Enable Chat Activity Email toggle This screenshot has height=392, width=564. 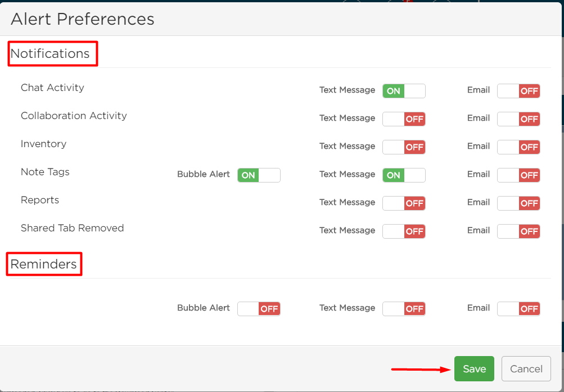pyautogui.click(x=518, y=91)
